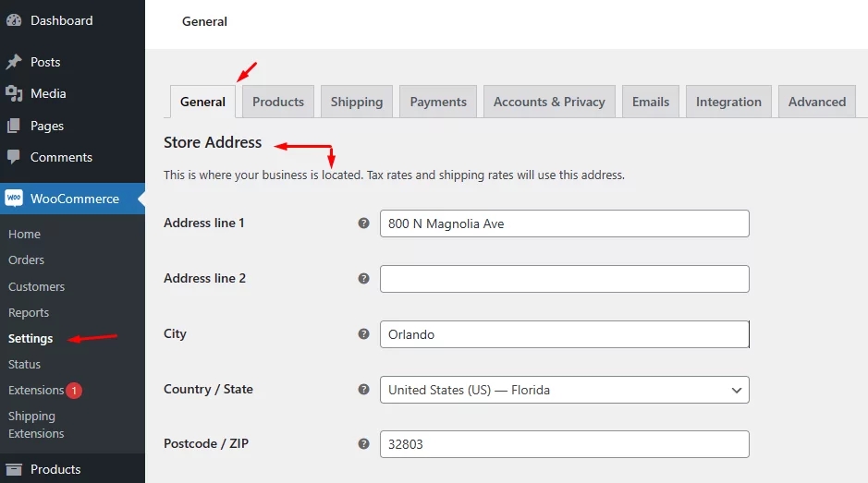
Task: Open the Payments tab
Action: click(438, 102)
